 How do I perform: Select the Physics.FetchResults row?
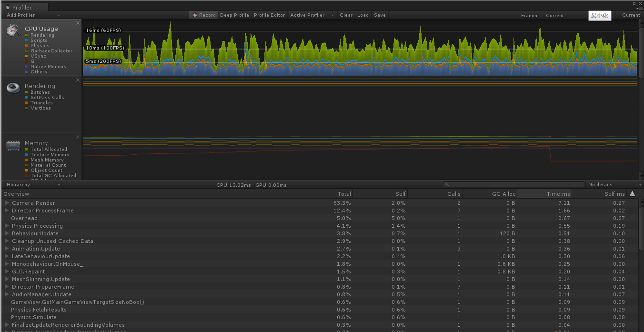click(x=319, y=310)
